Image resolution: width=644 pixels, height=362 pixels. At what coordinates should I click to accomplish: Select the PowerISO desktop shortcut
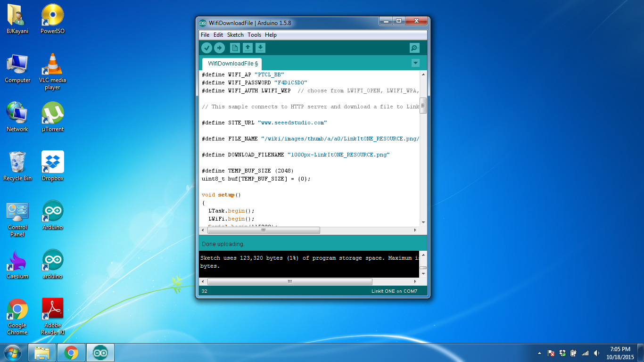52,19
